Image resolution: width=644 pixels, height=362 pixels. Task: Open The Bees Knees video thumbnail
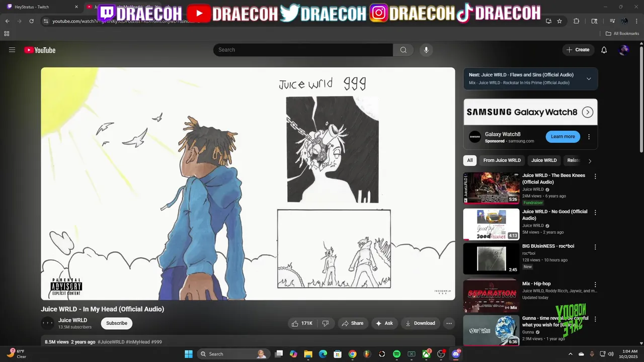tap(491, 188)
